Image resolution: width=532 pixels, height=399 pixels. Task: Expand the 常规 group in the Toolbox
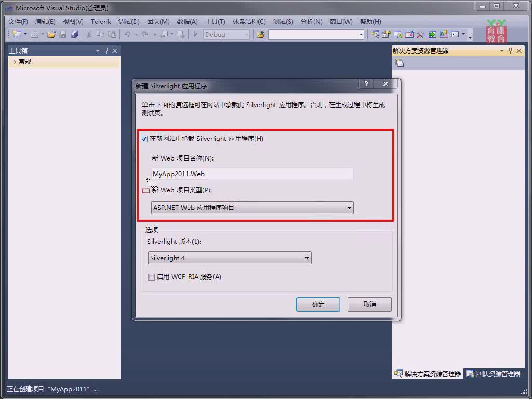pyautogui.click(x=14, y=62)
